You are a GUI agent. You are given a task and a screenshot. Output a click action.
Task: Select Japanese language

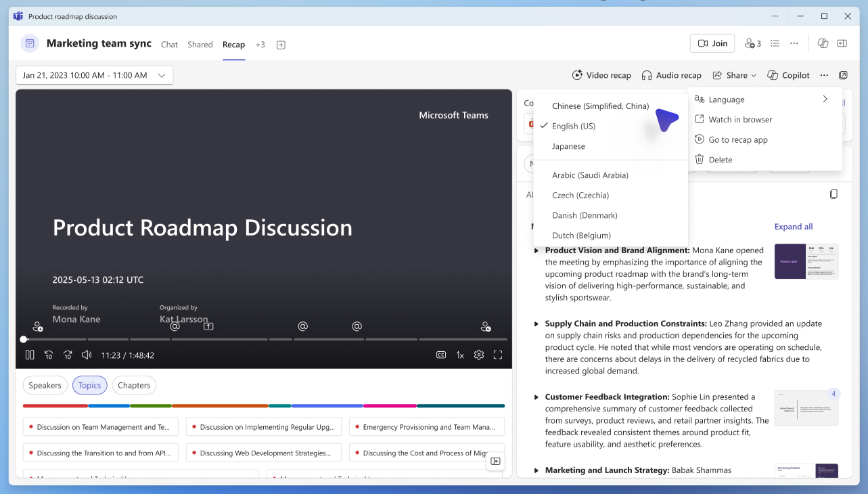(611, 146)
